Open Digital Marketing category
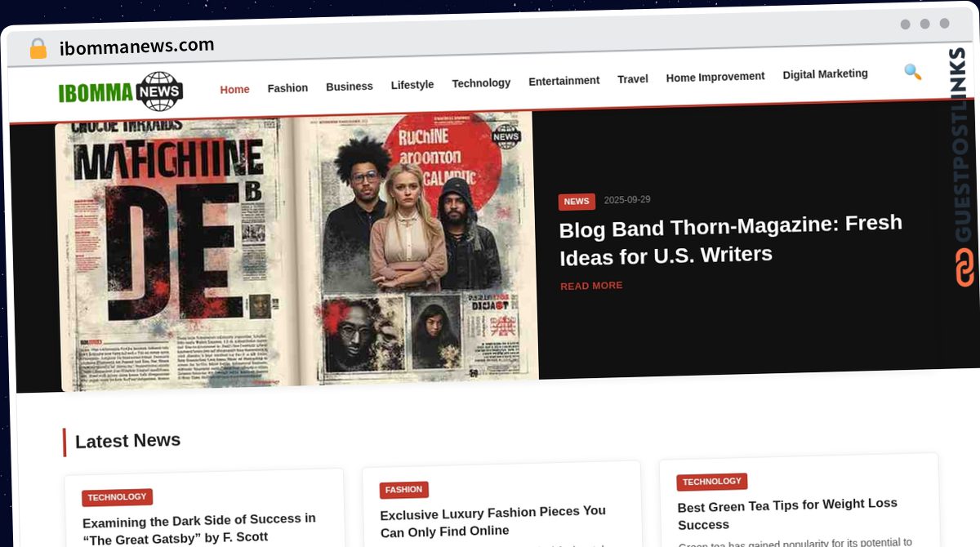Screen dimensions: 980x547 825,74
